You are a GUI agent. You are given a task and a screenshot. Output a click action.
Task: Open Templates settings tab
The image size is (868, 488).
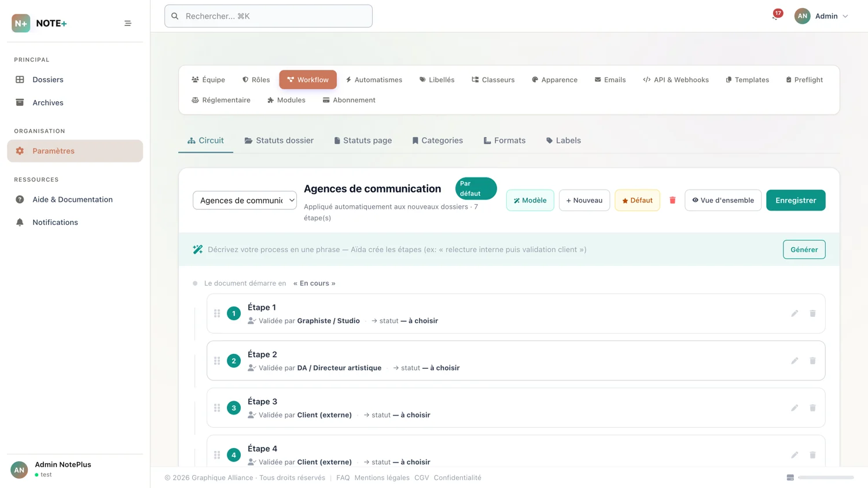[747, 80]
